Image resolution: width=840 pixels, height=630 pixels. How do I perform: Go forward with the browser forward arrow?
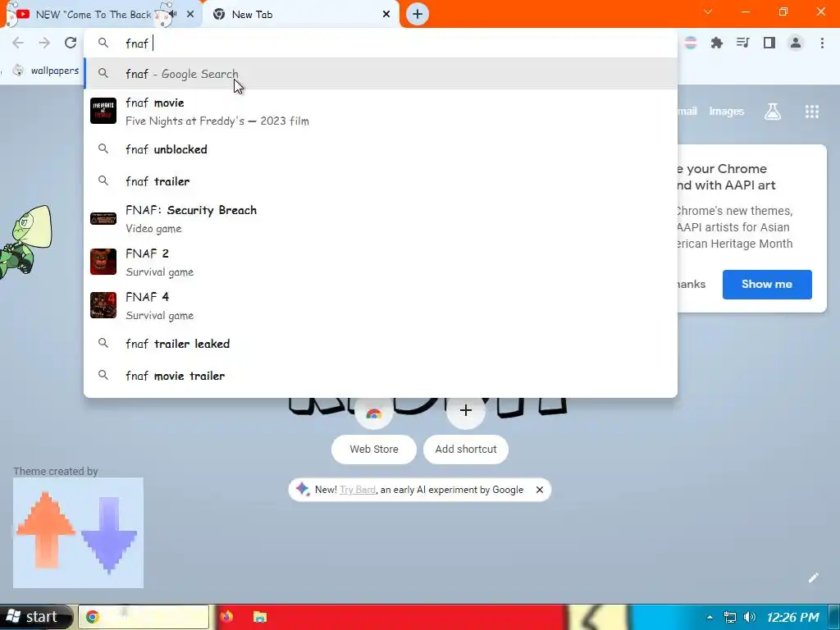click(x=44, y=43)
